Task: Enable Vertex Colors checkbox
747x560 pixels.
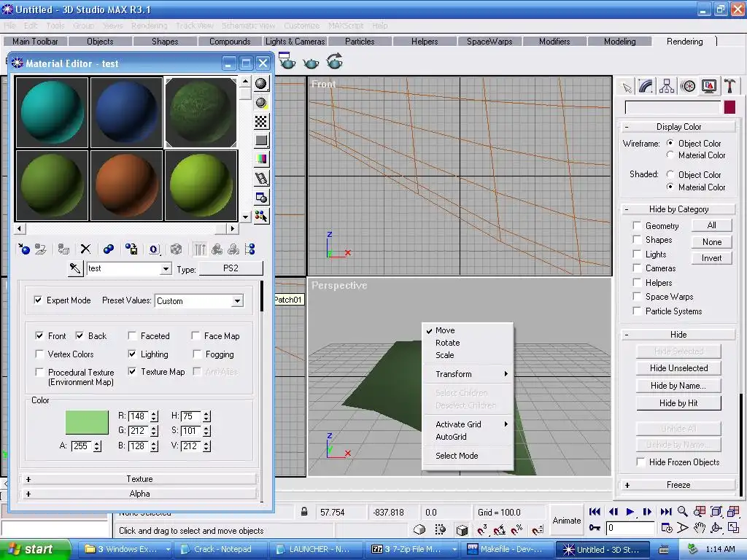Action: point(39,354)
